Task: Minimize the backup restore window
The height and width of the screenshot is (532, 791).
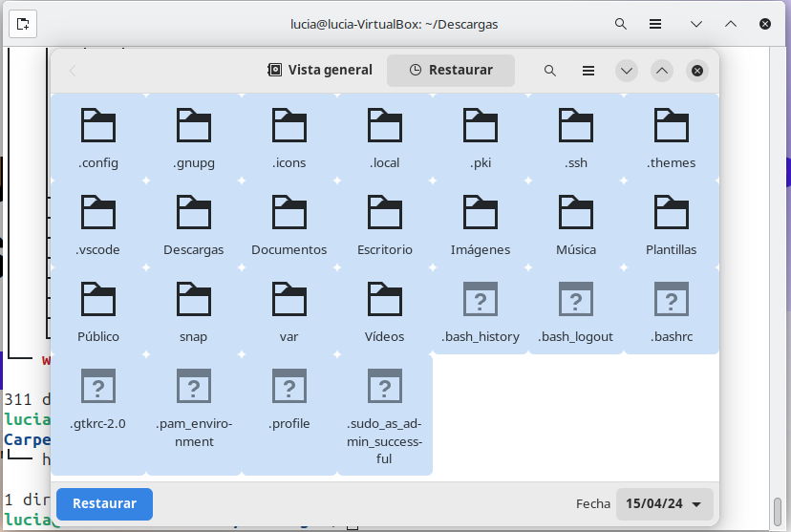Action: click(x=627, y=71)
